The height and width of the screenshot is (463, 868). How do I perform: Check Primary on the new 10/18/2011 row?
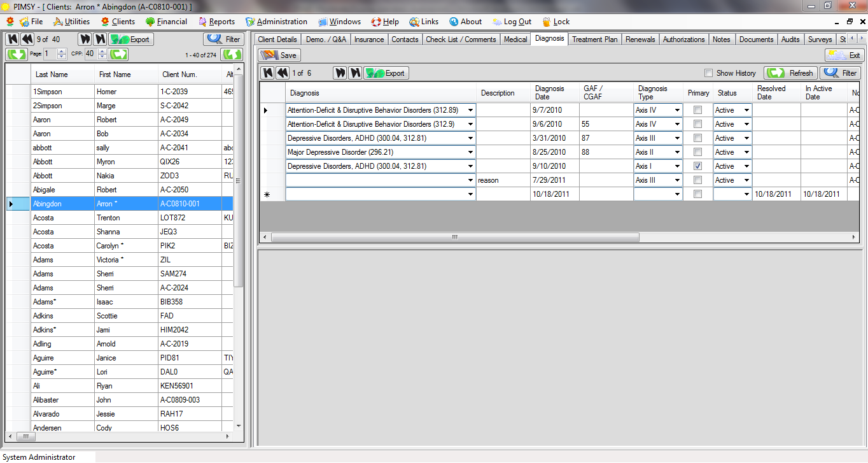coord(697,194)
